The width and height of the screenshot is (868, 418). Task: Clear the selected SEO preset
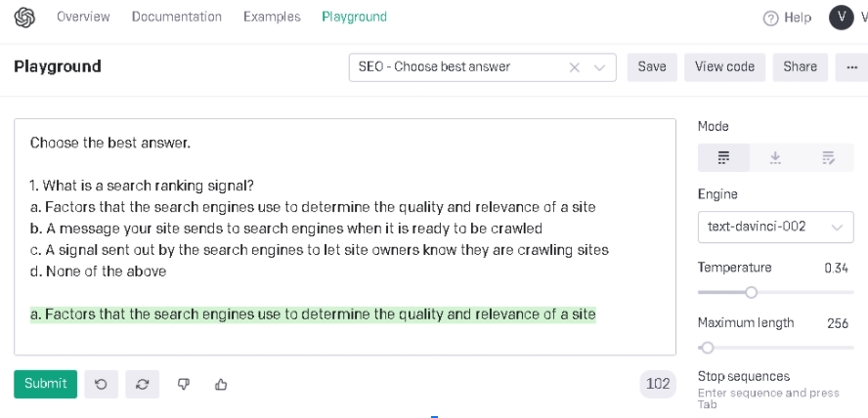575,67
